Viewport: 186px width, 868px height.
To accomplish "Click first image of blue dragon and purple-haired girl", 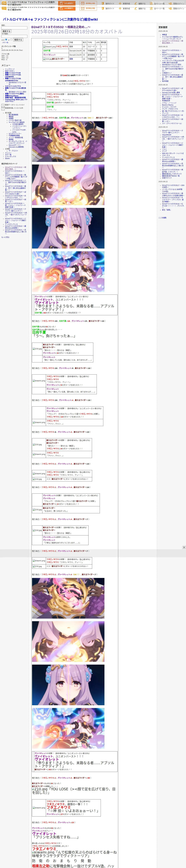I will pyautogui.click(x=68, y=272).
